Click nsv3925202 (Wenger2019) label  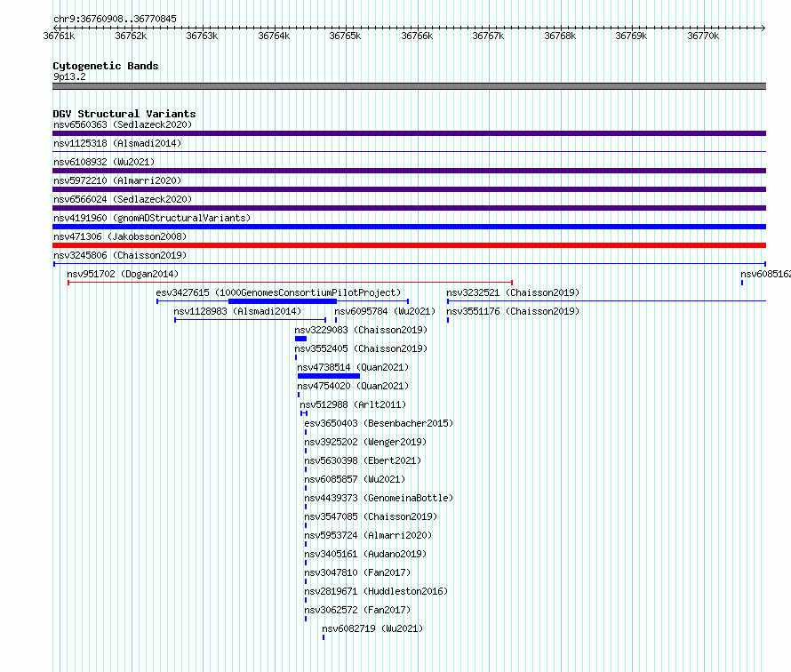tap(365, 442)
